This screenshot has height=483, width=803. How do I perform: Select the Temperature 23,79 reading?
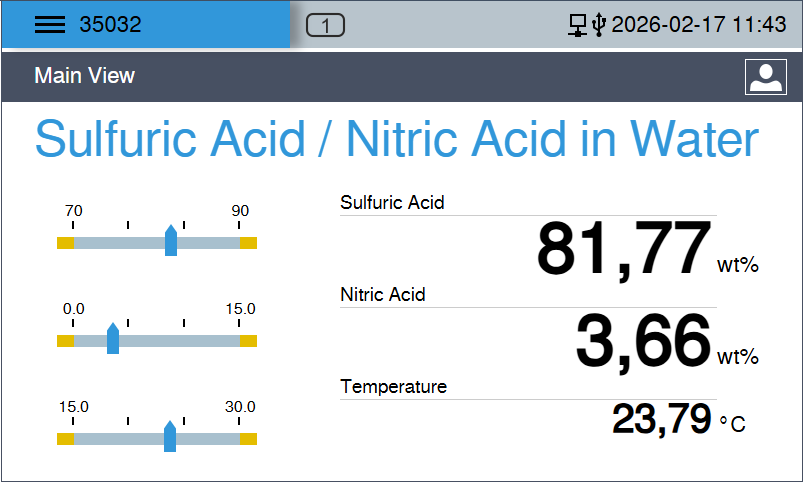[x=662, y=419]
